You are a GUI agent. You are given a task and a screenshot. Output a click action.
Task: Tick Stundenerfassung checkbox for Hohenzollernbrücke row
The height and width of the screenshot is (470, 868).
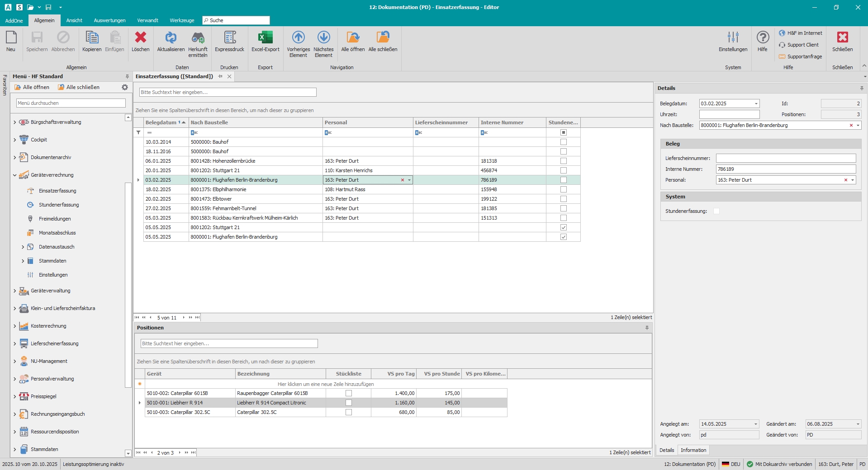pyautogui.click(x=563, y=161)
